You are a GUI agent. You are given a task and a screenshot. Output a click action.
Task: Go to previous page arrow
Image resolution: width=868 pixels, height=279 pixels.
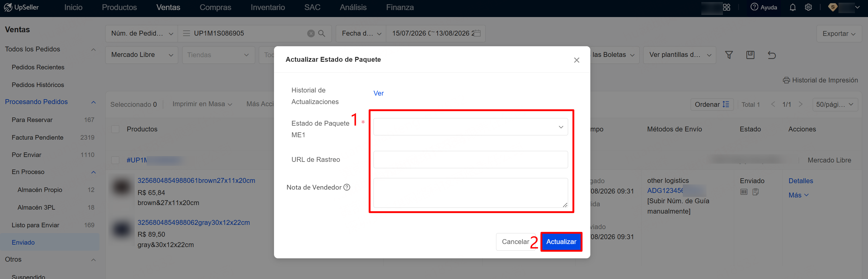[x=773, y=104]
